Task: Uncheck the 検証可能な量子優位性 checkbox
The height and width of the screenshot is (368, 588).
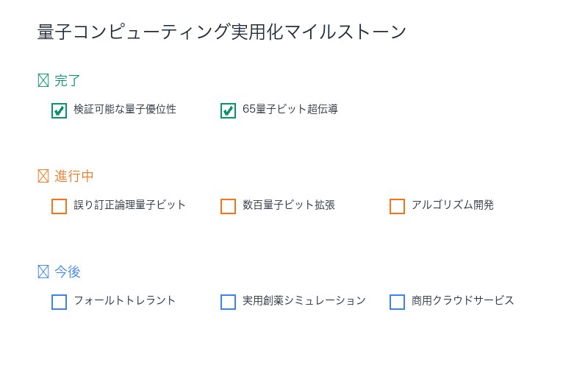Action: [x=60, y=111]
